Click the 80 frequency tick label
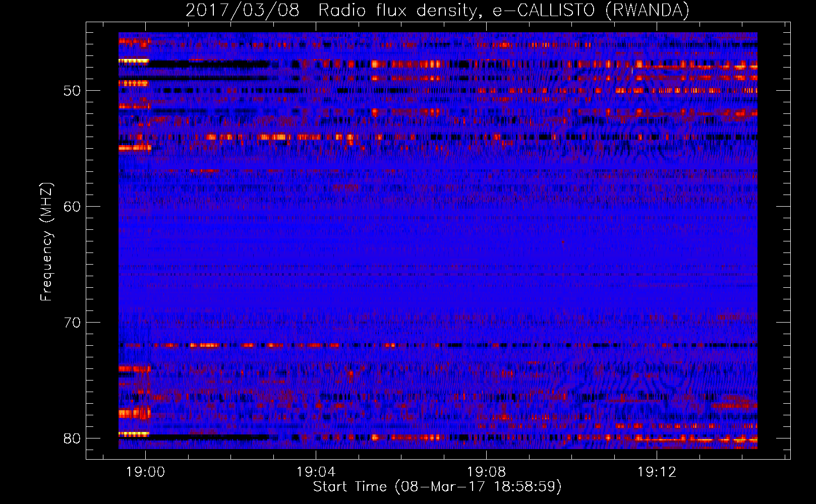 (x=72, y=438)
